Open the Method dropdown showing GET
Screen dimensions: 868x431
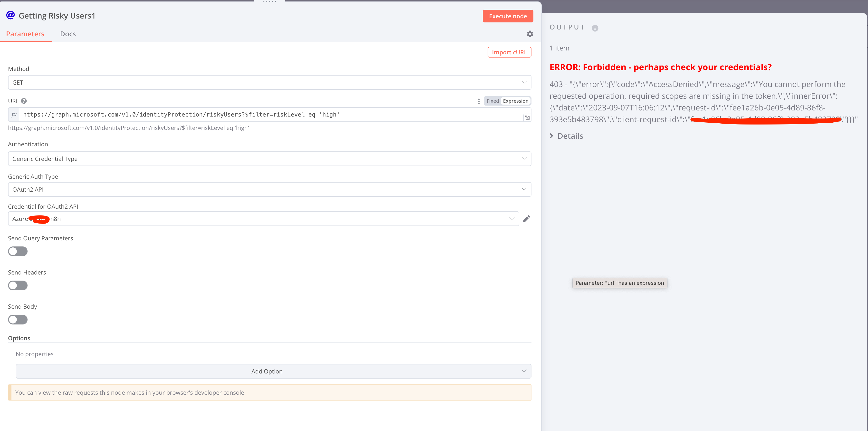click(x=269, y=83)
